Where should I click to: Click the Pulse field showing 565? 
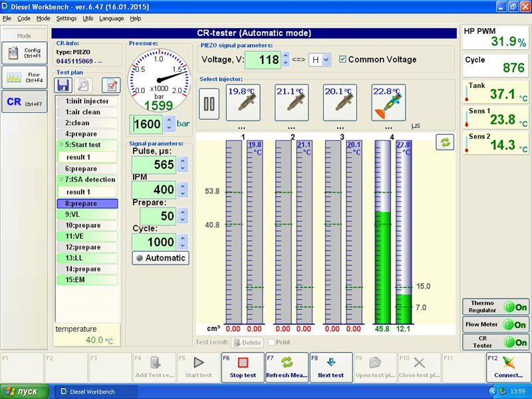pyautogui.click(x=154, y=165)
